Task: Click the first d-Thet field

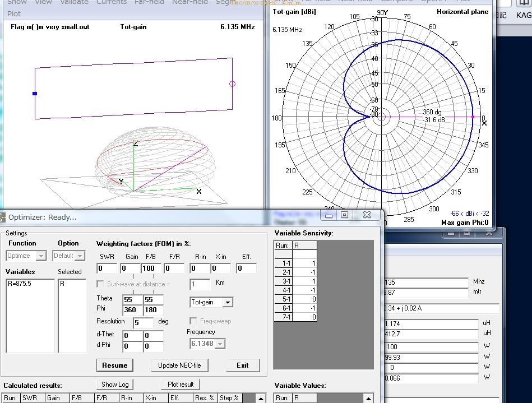Action: click(x=133, y=336)
